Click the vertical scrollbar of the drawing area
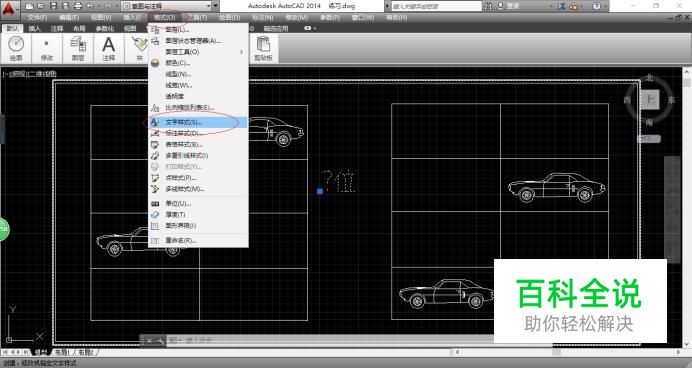This screenshot has height=368, width=692. pos(687,207)
